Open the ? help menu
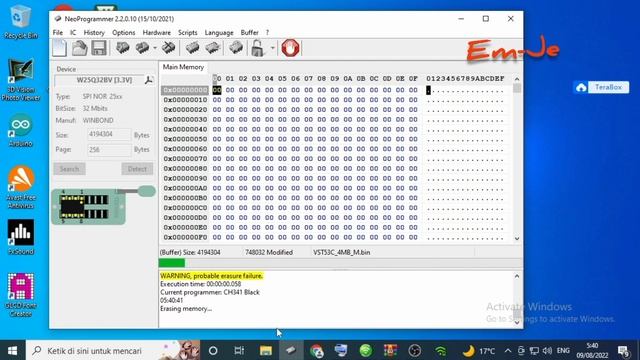 tap(267, 33)
